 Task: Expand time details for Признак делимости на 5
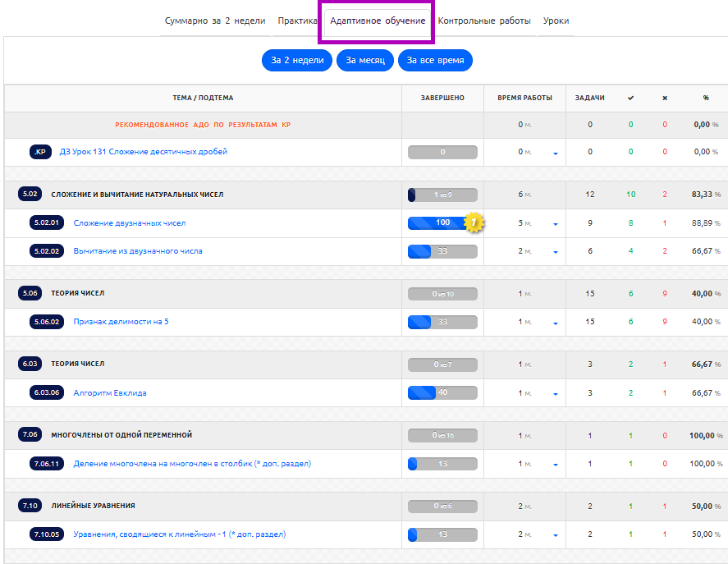coord(556,323)
